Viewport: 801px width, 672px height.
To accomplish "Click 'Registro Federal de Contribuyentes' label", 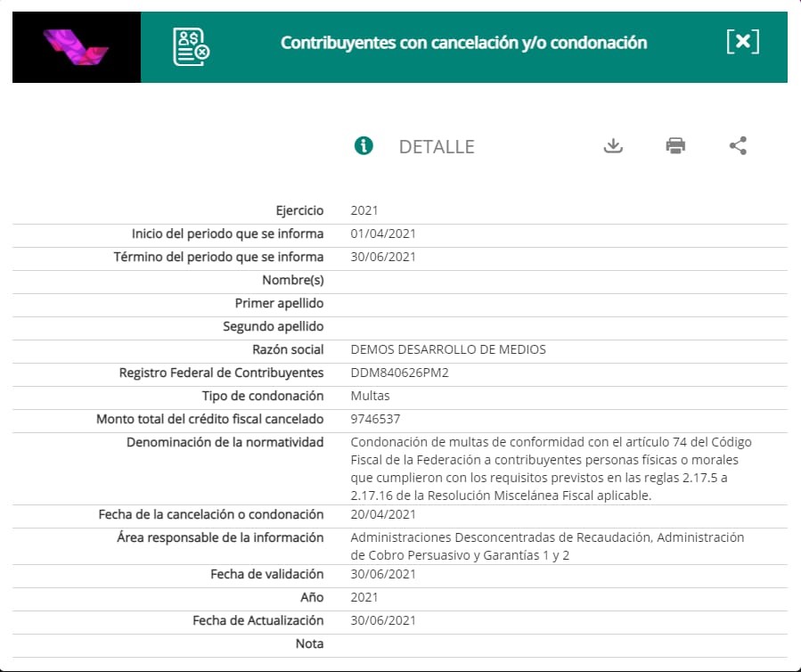I will pos(221,373).
